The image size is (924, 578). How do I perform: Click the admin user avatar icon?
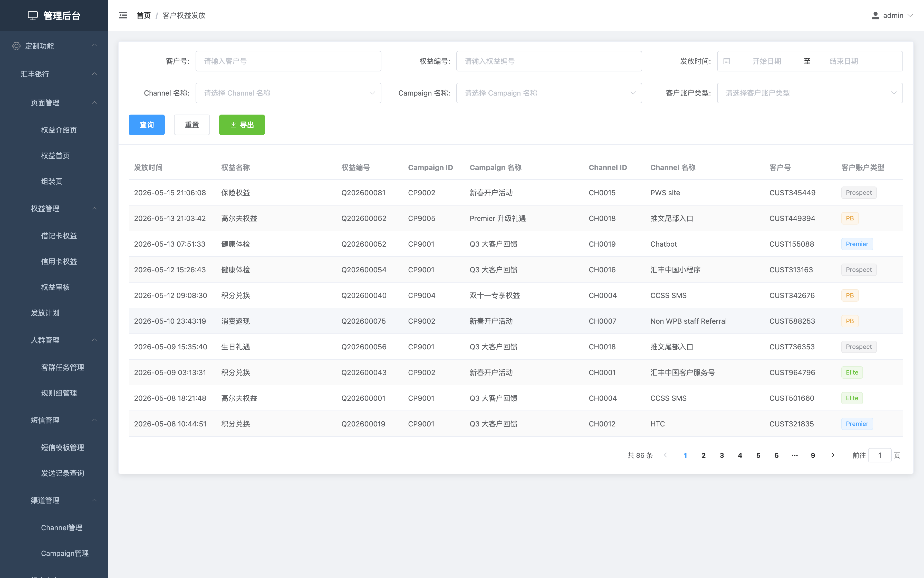[x=875, y=15]
